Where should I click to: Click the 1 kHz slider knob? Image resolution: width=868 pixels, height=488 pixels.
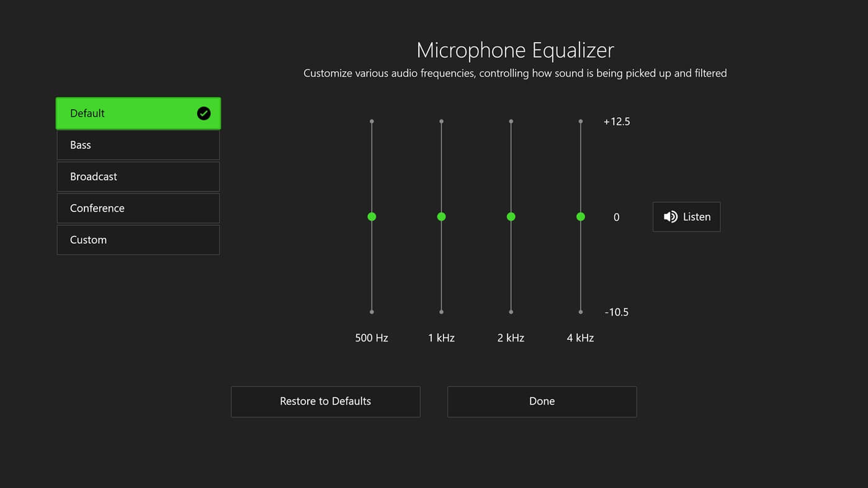click(441, 216)
